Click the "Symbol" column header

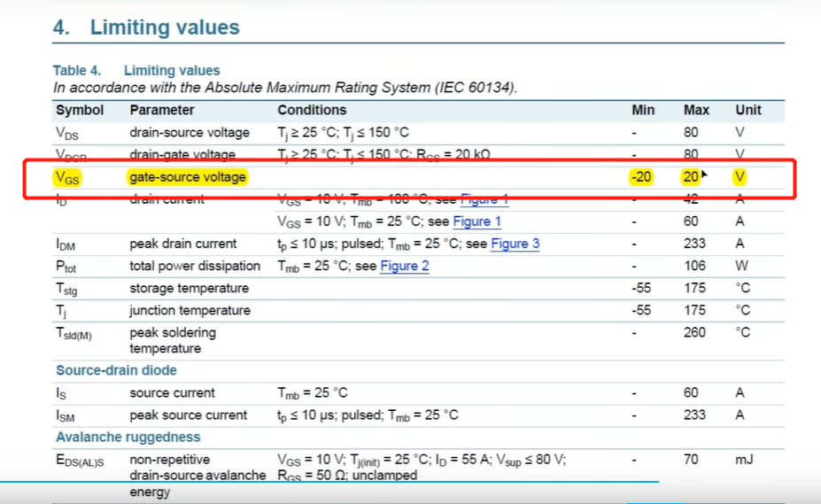pos(80,110)
